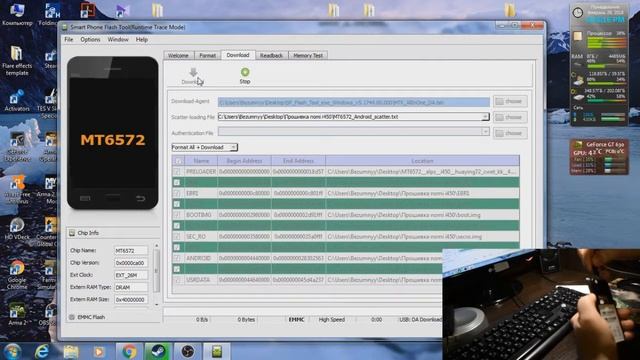Click the EMMC Flash panel icon

[72, 317]
